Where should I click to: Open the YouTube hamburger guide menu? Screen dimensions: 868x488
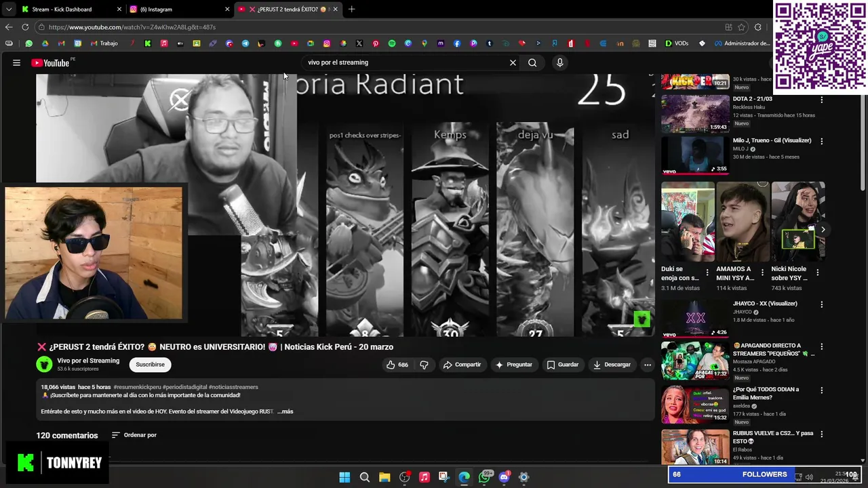point(16,62)
